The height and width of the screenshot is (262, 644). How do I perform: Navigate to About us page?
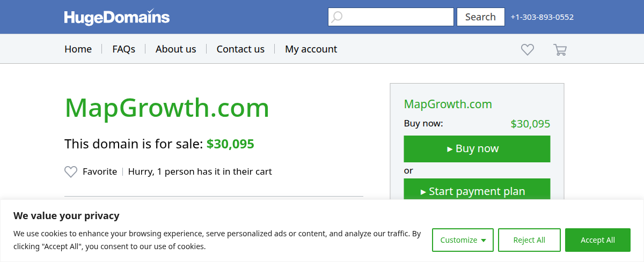(175, 49)
